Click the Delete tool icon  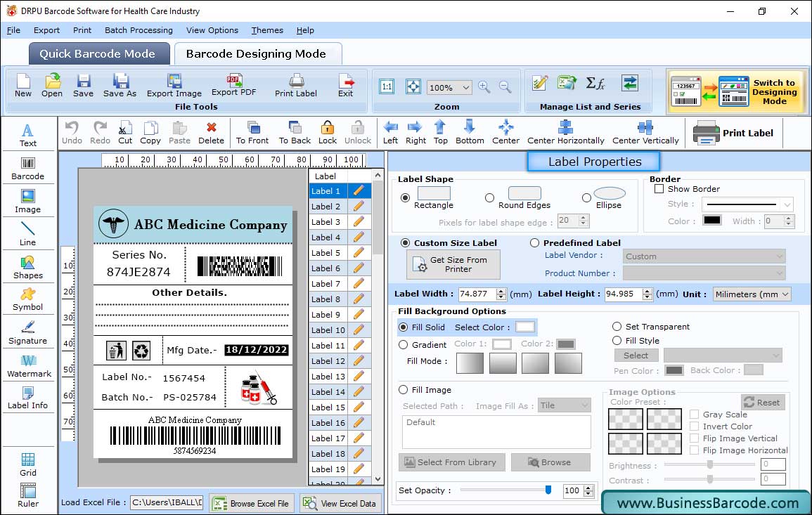[x=212, y=133]
